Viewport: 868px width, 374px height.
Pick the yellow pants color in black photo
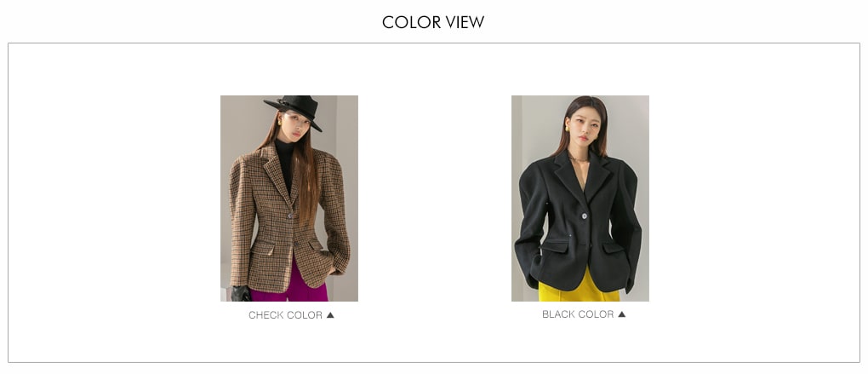[579, 289]
